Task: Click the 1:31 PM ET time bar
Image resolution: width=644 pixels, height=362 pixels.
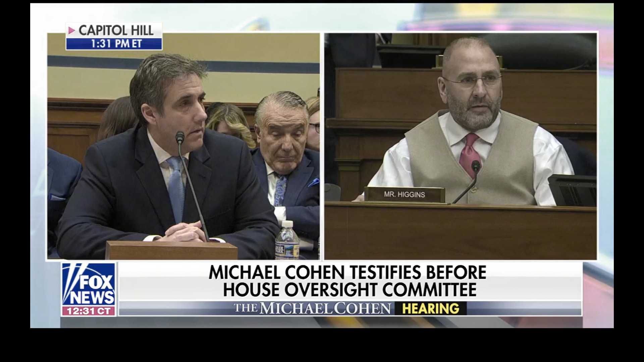Action: click(114, 44)
